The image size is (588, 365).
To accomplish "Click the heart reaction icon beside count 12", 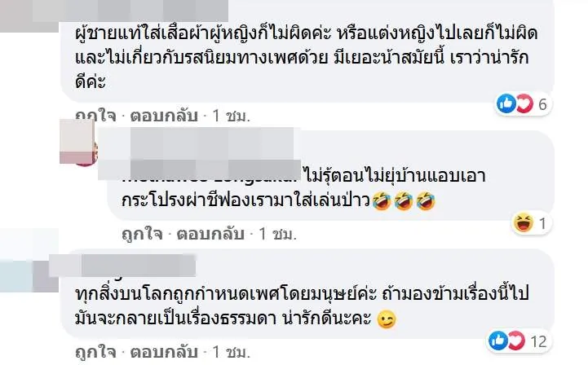I will click(x=517, y=341).
